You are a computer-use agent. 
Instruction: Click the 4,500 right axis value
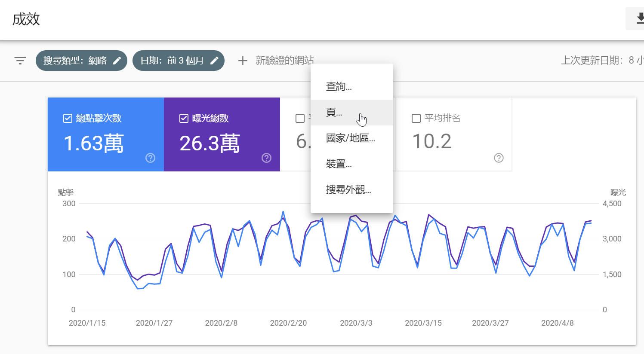pyautogui.click(x=612, y=204)
